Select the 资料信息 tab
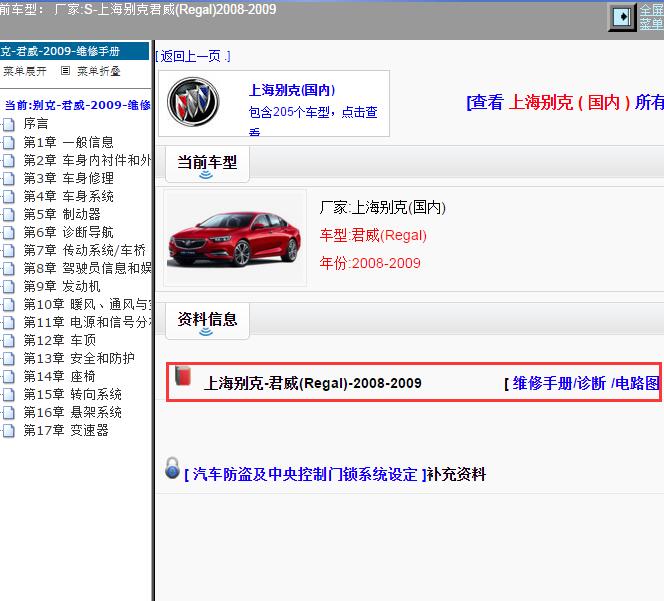 [207, 321]
